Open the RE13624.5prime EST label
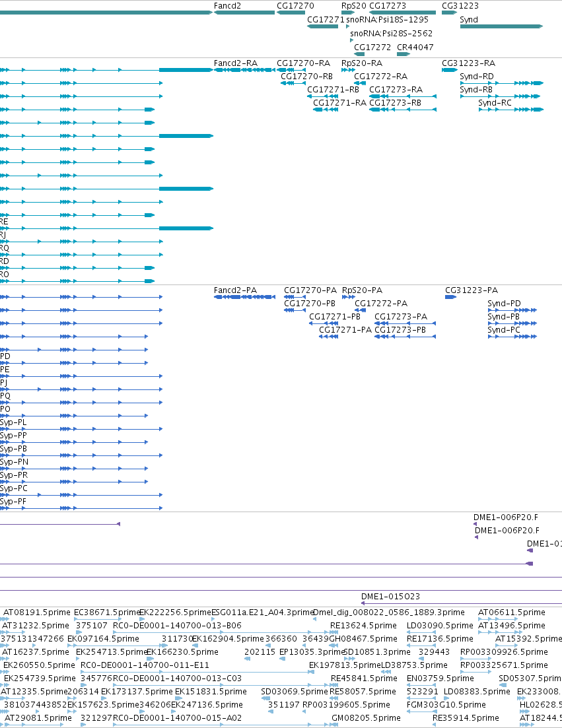Viewport: 562px width, 728px height. [363, 626]
